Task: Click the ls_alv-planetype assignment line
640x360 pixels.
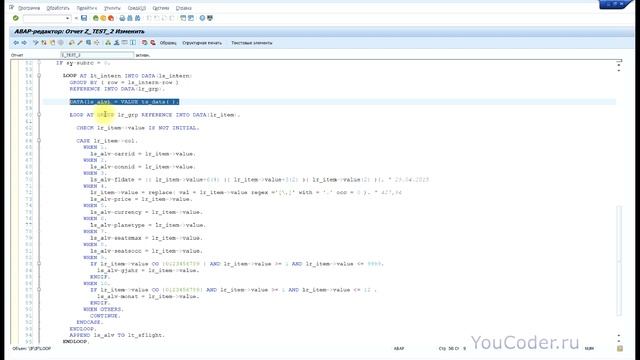Action: pos(148,225)
